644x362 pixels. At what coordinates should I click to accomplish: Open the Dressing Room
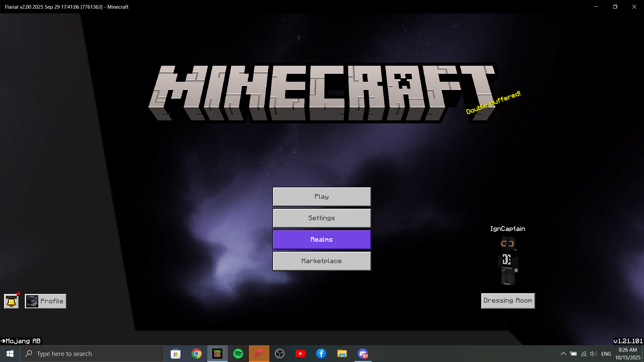508,301
